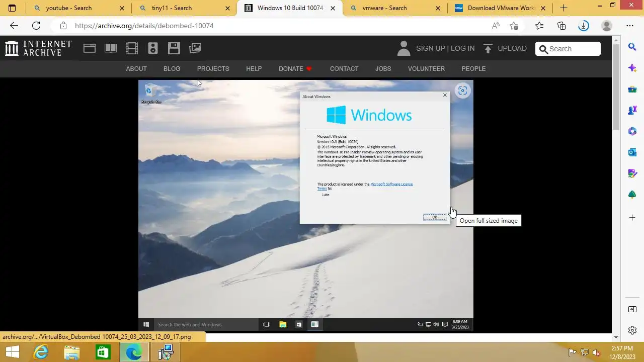Click the LOG IN link
644x362 pixels.
(462, 48)
